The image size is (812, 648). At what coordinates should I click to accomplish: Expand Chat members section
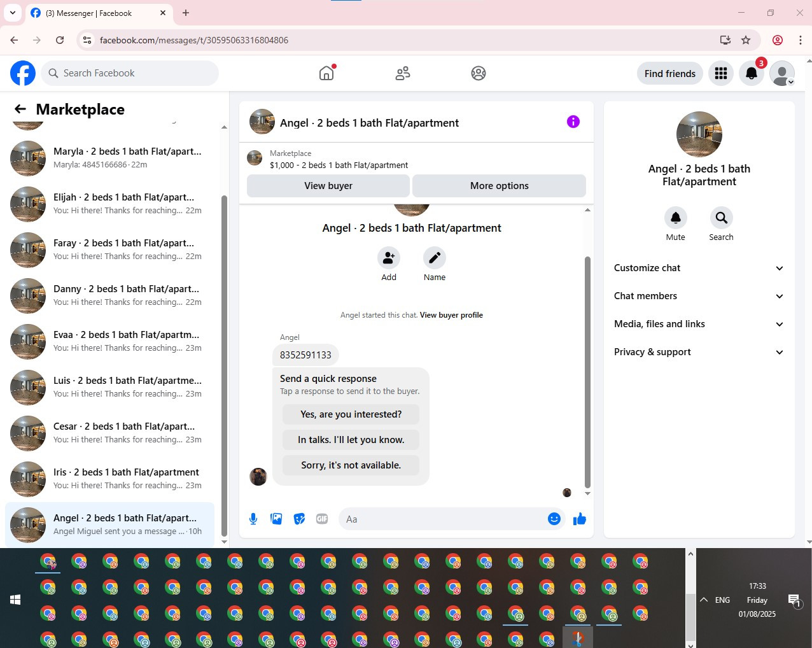pyautogui.click(x=699, y=296)
